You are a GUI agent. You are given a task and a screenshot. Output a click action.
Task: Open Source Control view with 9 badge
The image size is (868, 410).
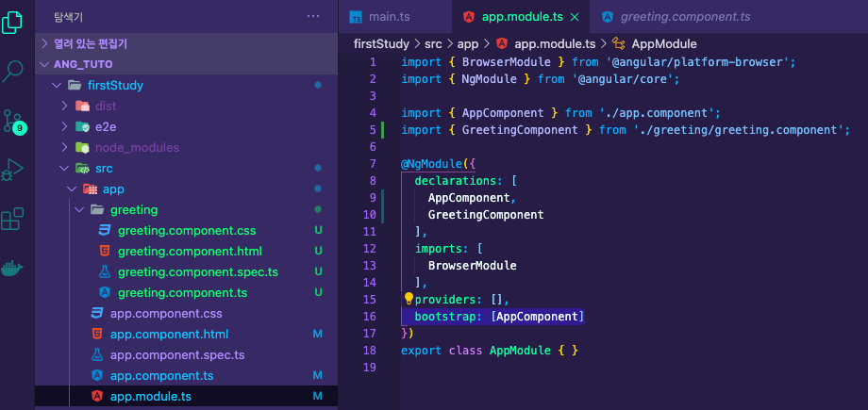[13, 121]
